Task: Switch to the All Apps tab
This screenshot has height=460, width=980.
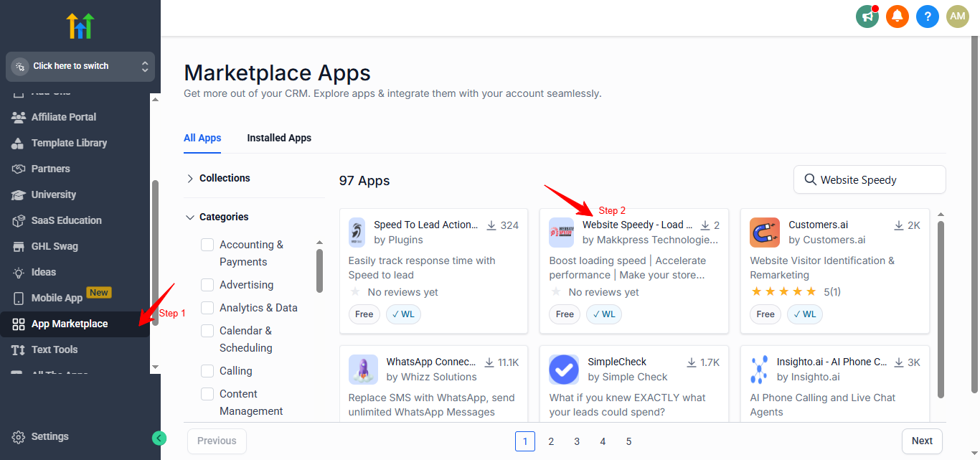Action: pyautogui.click(x=202, y=138)
